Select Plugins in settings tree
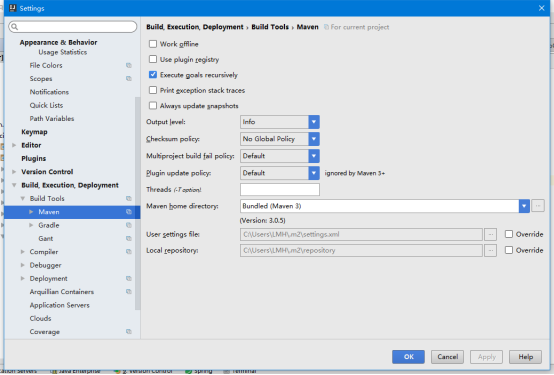 34,158
